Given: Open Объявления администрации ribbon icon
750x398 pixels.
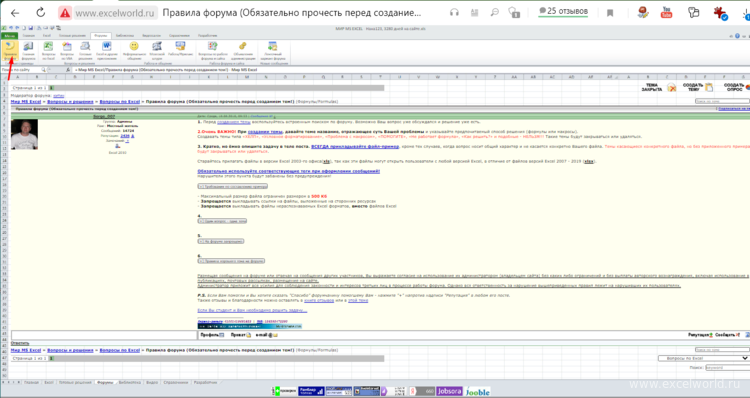Looking at the screenshot, I should [x=243, y=51].
